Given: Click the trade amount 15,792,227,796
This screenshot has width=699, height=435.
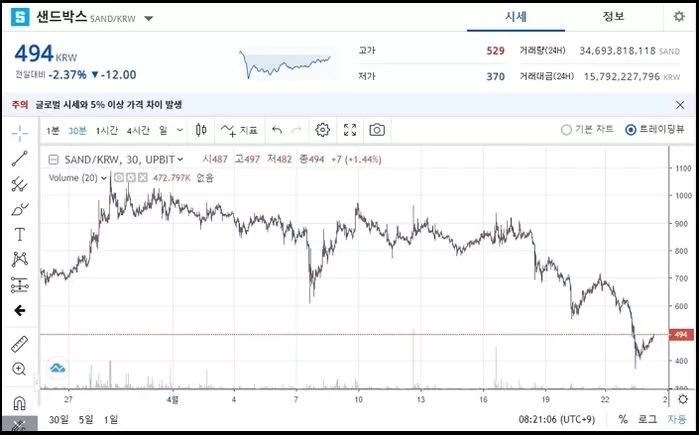Looking at the screenshot, I should (622, 77).
